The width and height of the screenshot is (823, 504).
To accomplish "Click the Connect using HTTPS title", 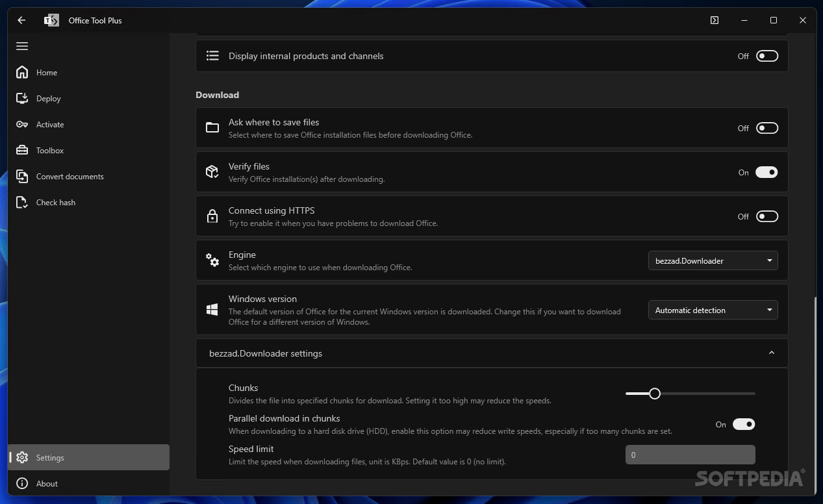I will (x=272, y=210).
